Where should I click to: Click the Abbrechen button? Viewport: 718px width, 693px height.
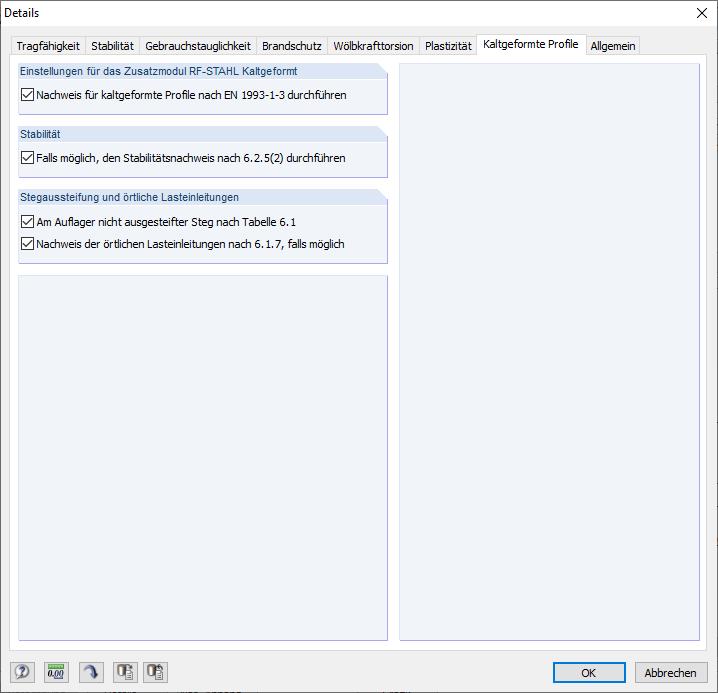click(670, 672)
